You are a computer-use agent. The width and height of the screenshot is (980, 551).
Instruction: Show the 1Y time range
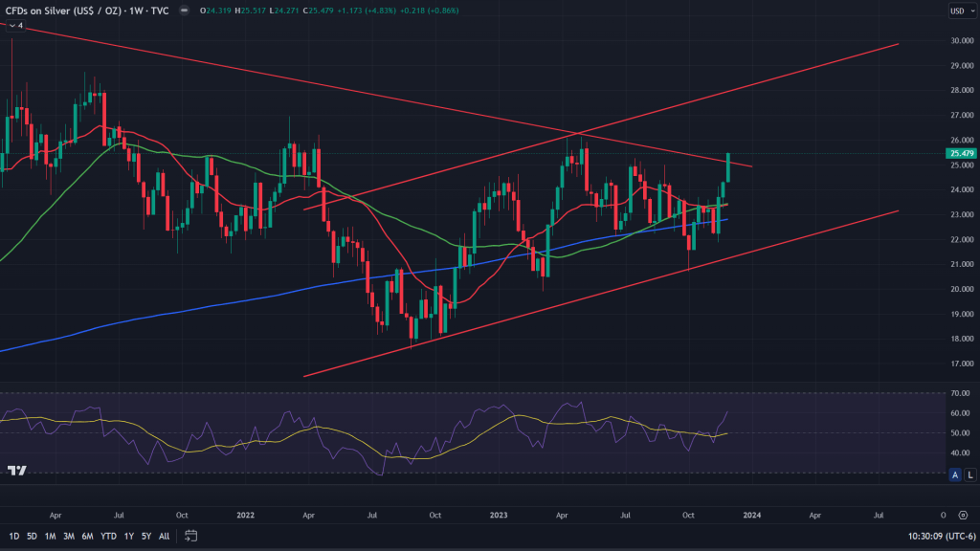click(128, 536)
